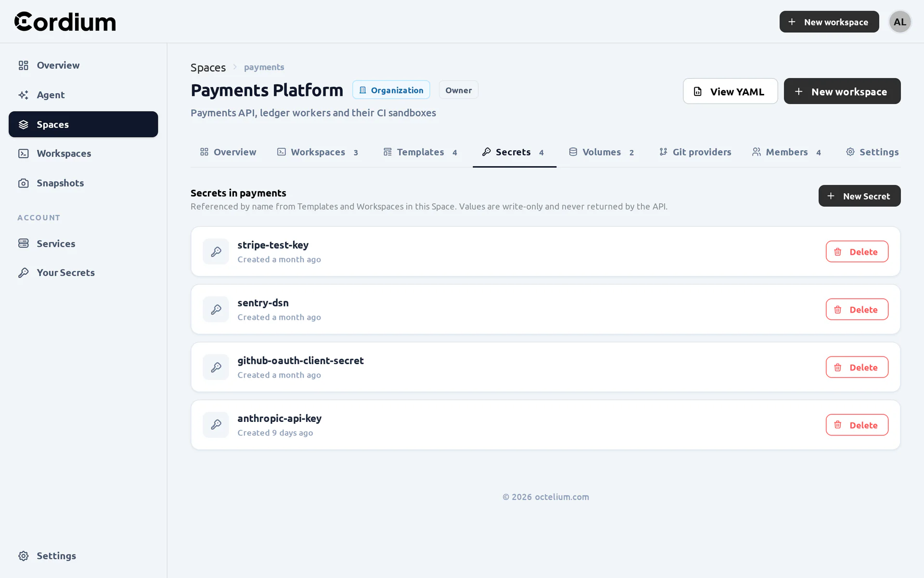Switch to the space Overview tab

click(228, 152)
